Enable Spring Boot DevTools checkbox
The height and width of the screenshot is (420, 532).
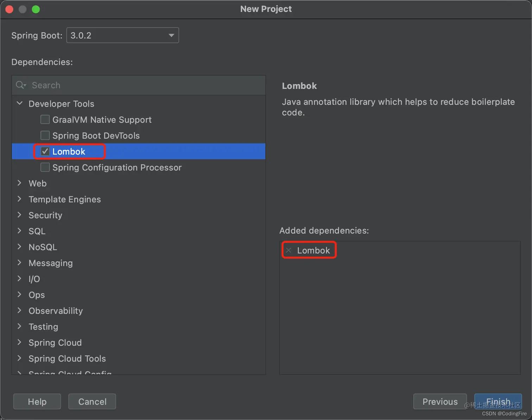45,136
